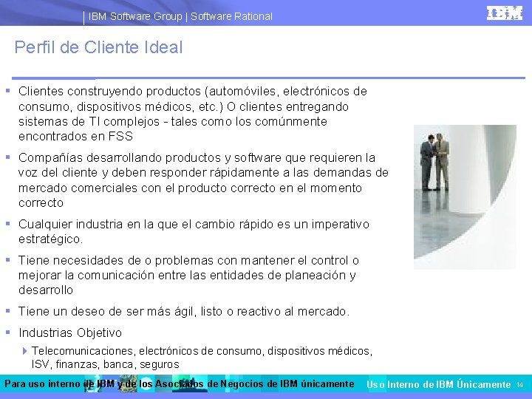Click the bullet 'Cualquier industria en la que el cambio'

194,231
